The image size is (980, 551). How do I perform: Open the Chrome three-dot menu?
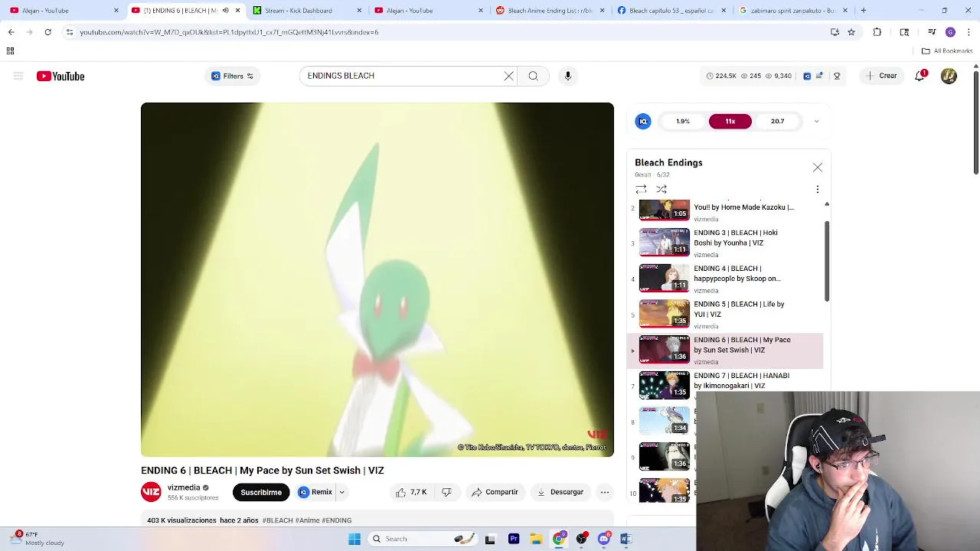(968, 32)
